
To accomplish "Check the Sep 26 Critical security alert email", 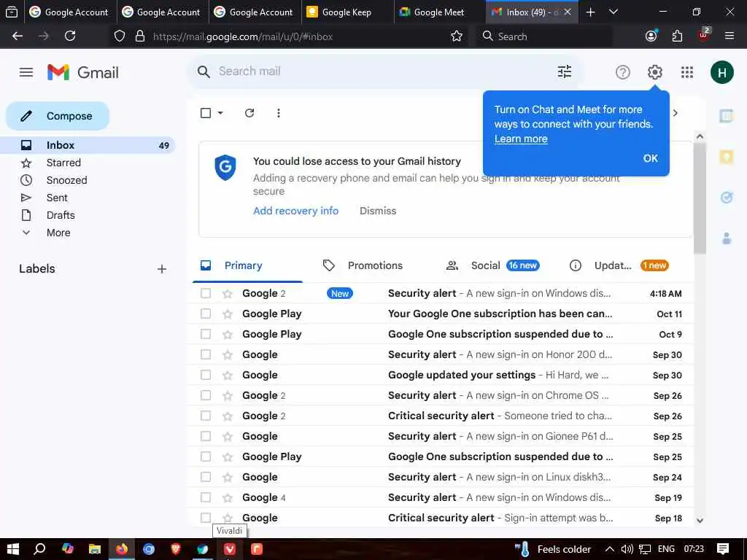I will click(x=205, y=416).
